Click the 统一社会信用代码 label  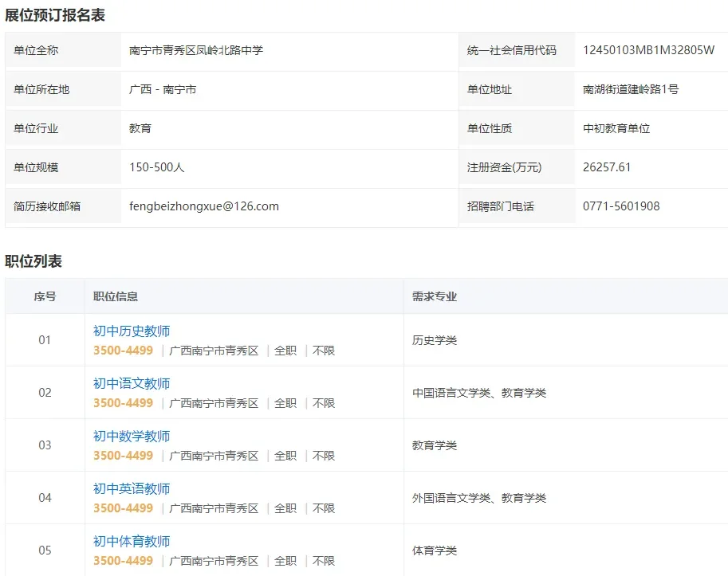tap(512, 50)
